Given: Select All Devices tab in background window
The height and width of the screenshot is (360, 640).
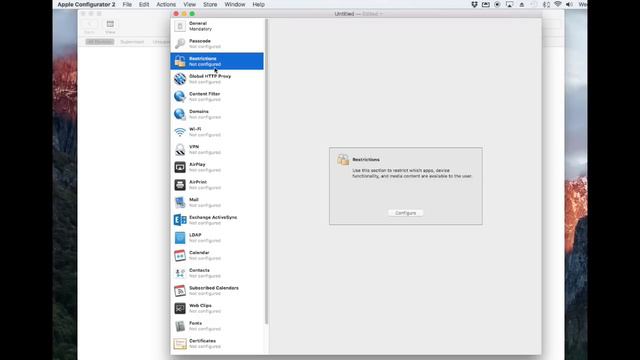Looking at the screenshot, I should tap(100, 42).
